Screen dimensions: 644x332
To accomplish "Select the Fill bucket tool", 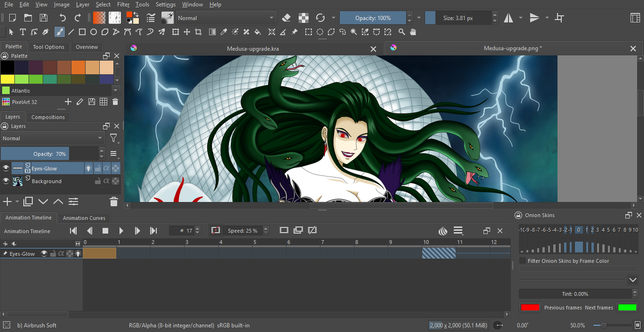I will click(258, 32).
